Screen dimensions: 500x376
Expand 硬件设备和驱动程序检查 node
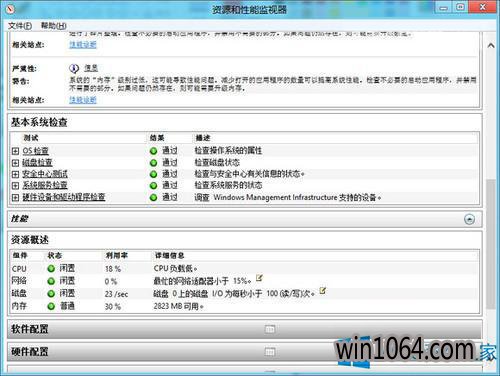(15, 197)
